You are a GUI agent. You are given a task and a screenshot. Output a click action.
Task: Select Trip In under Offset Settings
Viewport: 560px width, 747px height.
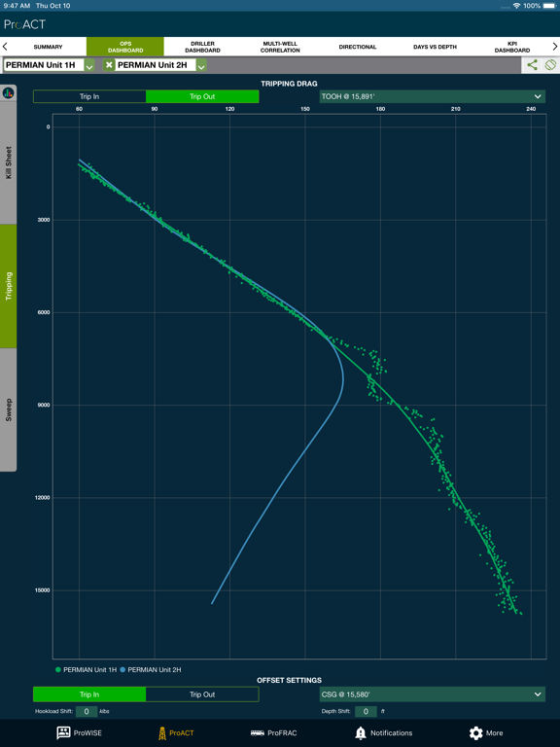click(x=89, y=694)
